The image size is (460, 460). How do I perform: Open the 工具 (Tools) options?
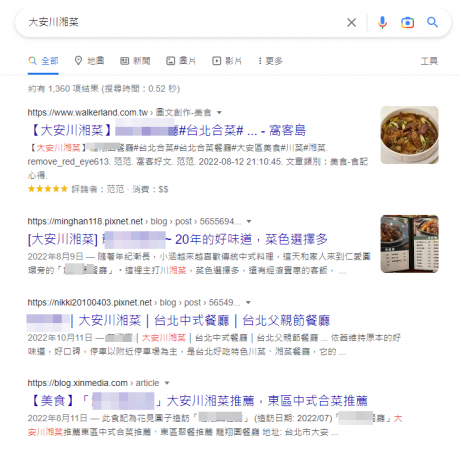[x=429, y=61]
